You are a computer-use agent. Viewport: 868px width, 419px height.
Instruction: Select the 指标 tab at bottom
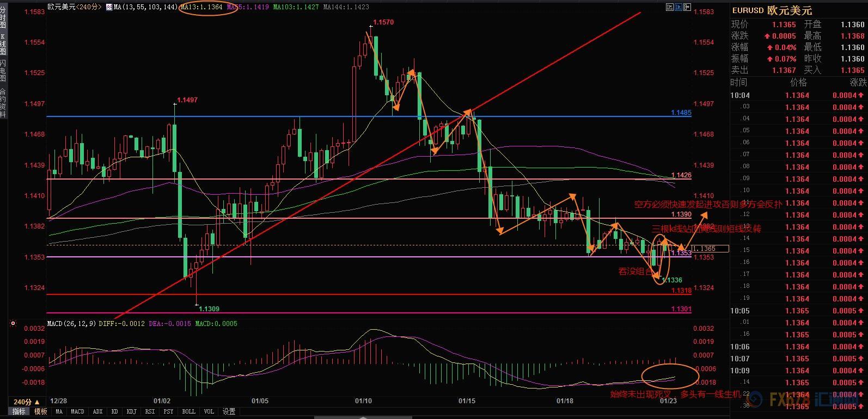point(19,412)
